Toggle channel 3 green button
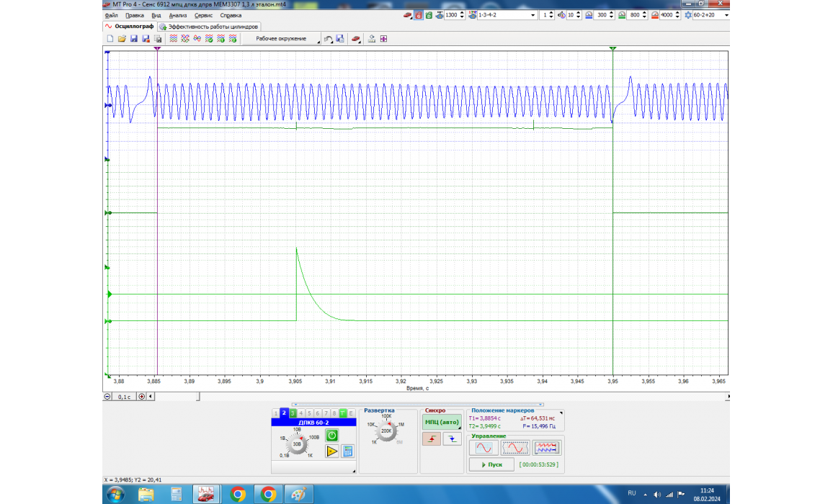Viewport: 833px width, 504px height. click(293, 413)
